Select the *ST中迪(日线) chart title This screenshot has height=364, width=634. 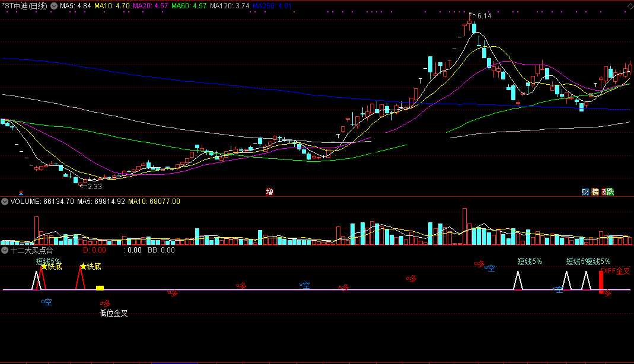pos(24,6)
